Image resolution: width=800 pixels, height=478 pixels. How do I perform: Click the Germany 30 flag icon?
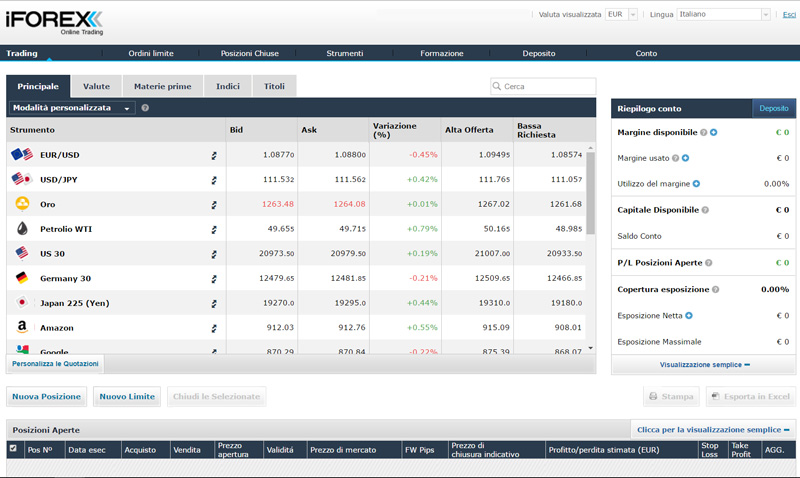click(22, 278)
